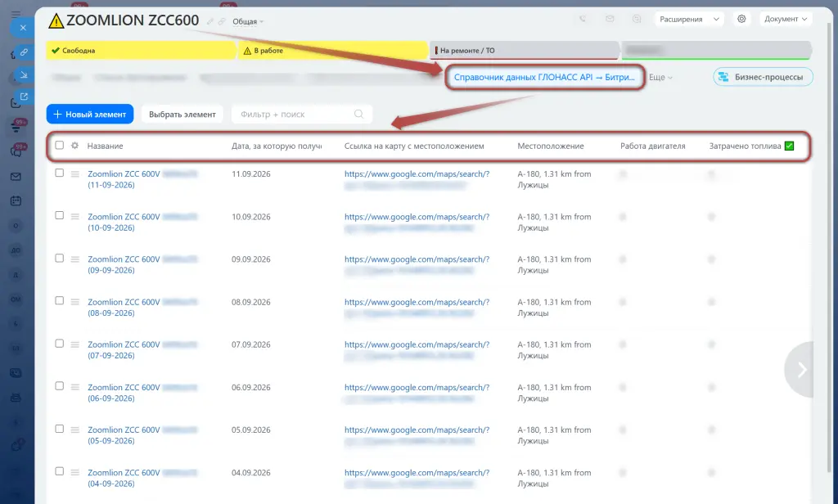Check the 07.09.2026 row checkbox
Image resolution: width=838 pixels, height=504 pixels.
(x=59, y=343)
